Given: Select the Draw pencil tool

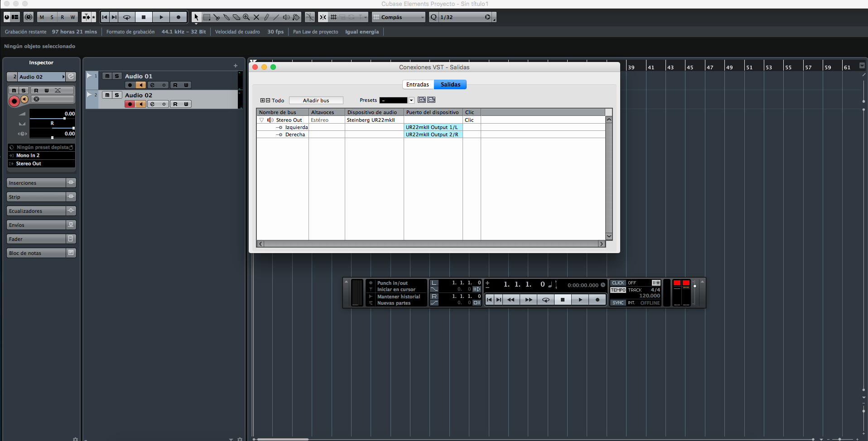Looking at the screenshot, I should click(x=266, y=17).
